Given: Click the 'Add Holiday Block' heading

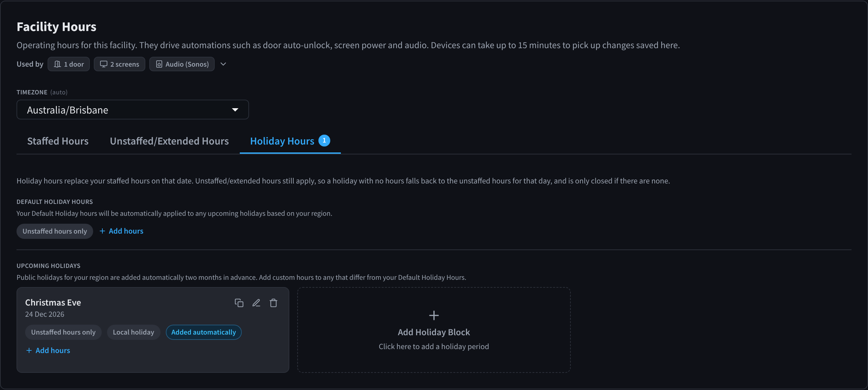Looking at the screenshot, I should [x=434, y=332].
